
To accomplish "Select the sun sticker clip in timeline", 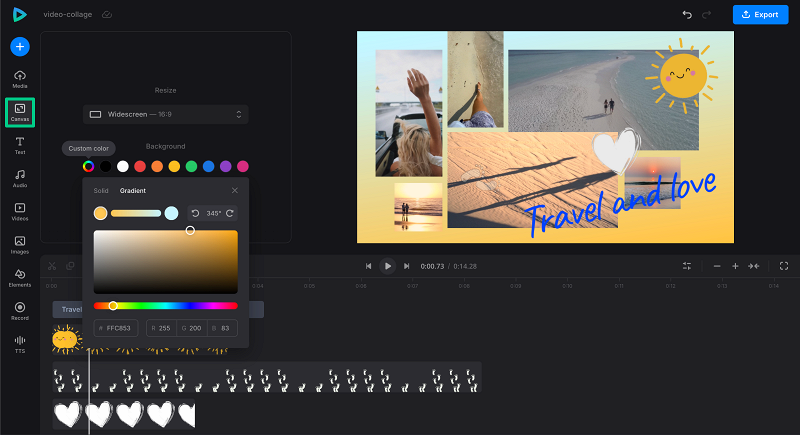I will [67, 339].
